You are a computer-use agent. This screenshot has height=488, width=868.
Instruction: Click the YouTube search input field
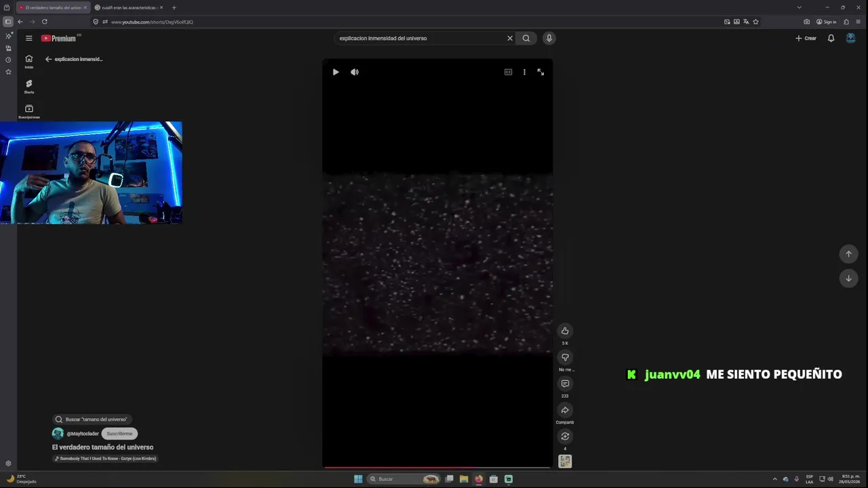420,39
